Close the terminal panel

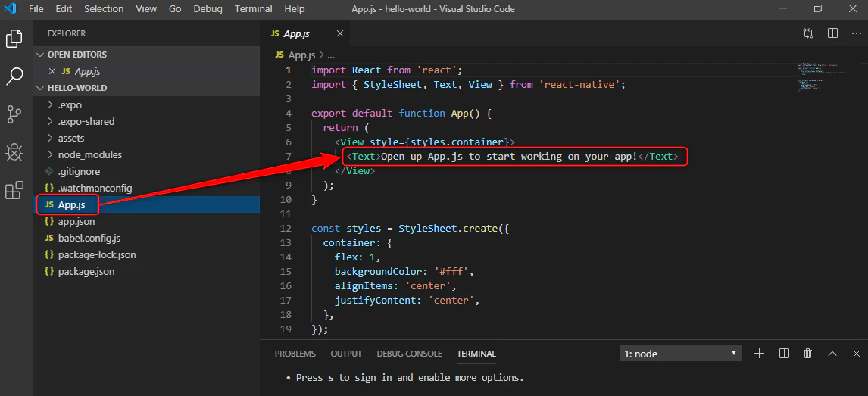(x=857, y=354)
